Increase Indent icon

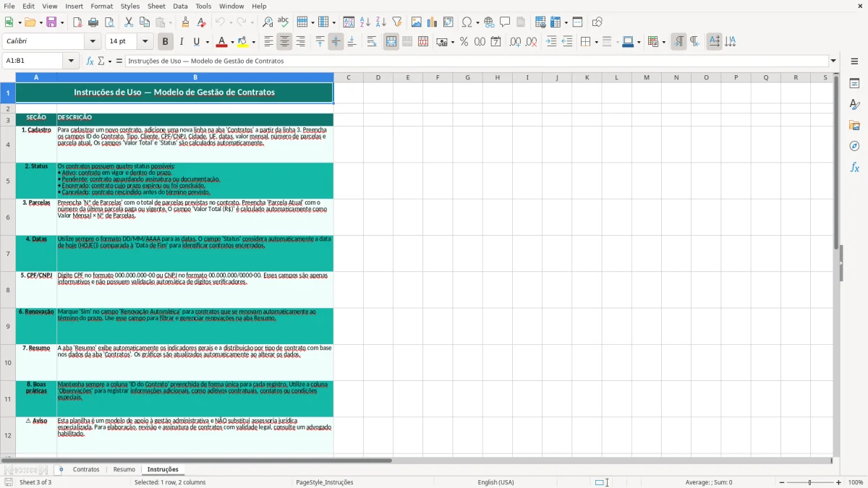[551, 42]
